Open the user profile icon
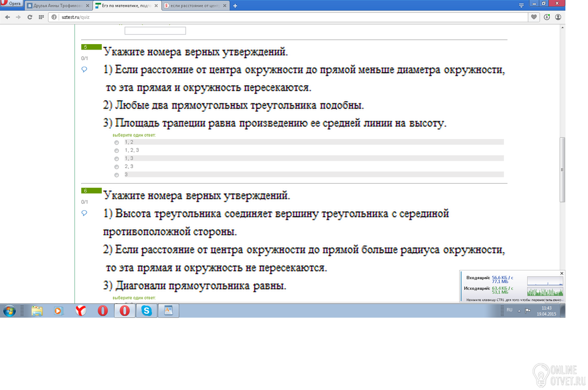Image resolution: width=588 pixels, height=390 pixels. 558,17
